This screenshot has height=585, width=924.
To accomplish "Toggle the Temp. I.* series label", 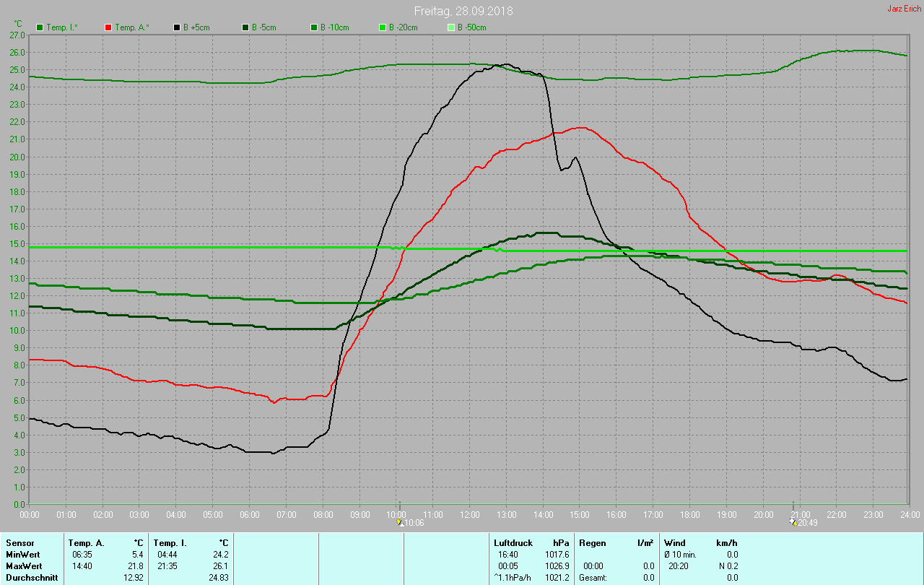I will tap(63, 27).
